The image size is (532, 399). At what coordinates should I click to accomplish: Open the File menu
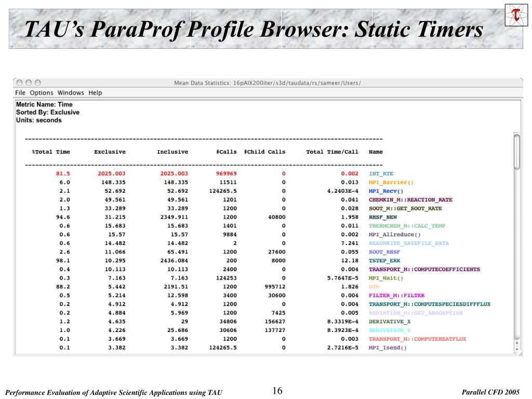pos(20,92)
